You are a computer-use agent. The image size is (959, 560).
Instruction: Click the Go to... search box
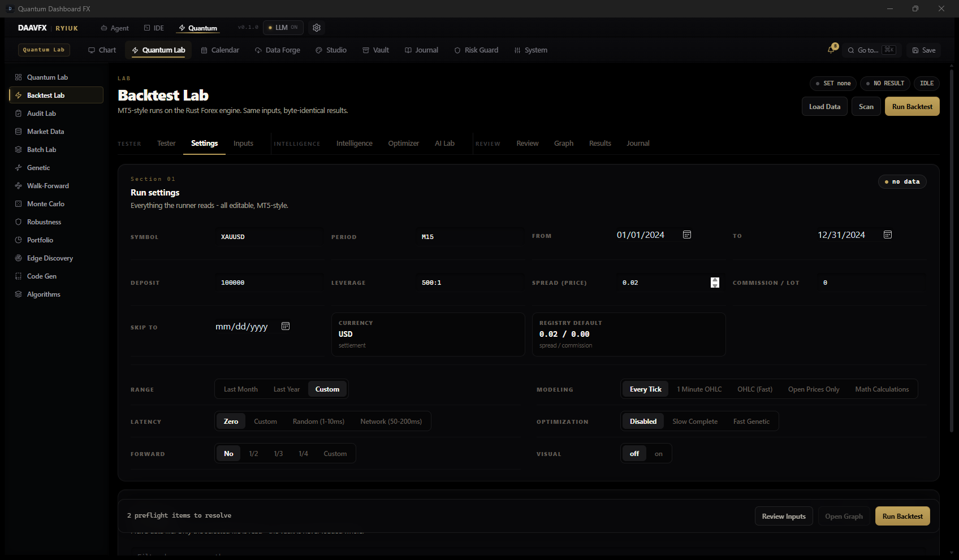pos(872,50)
